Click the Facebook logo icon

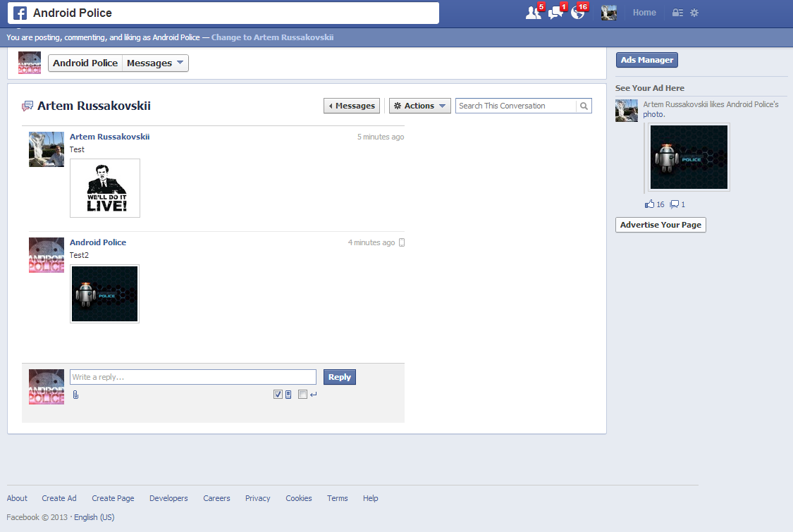coord(20,13)
